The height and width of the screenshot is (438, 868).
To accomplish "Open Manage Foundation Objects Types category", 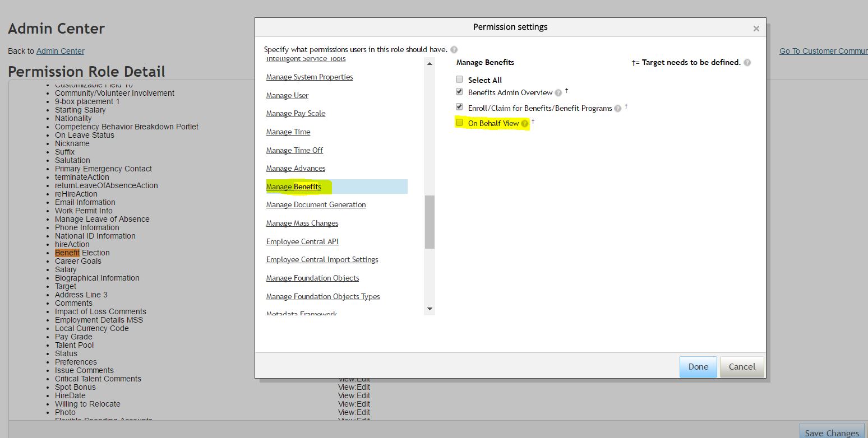I will (323, 297).
